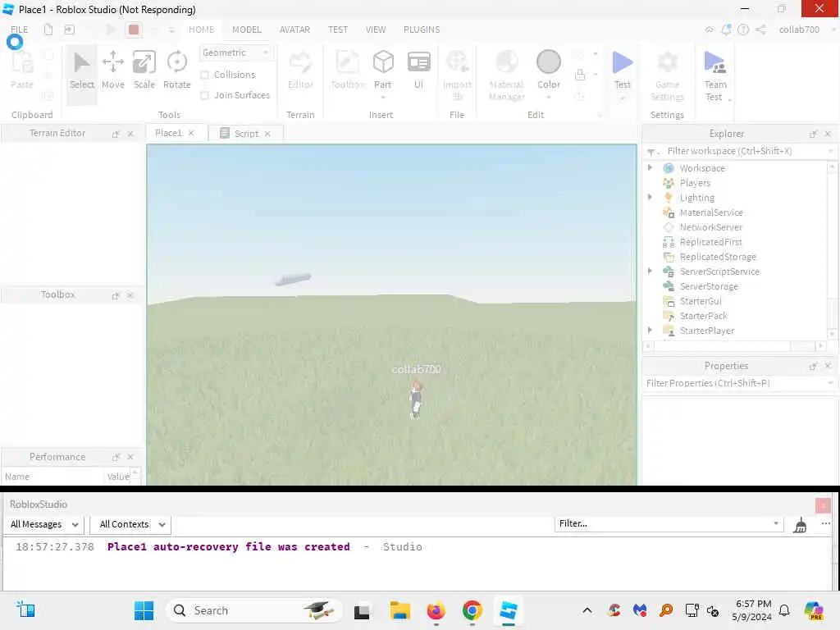This screenshot has height=630, width=840.
Task: Expand the Lighting node
Action: tap(650, 197)
